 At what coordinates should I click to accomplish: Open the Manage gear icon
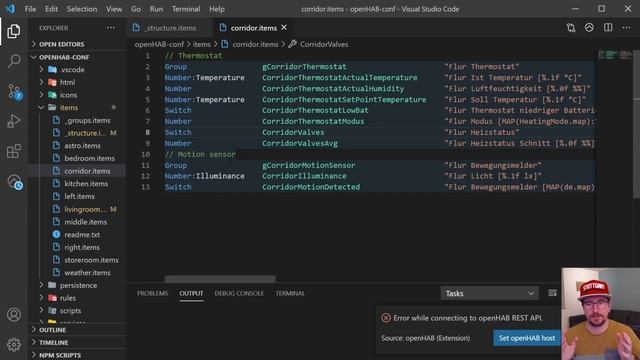[x=13, y=344]
